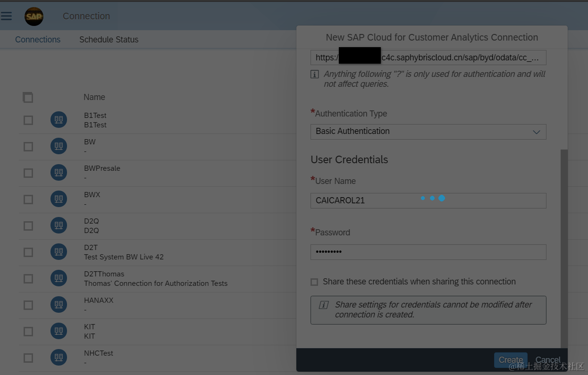Select Thomas' Connection for Authorization Tests text
588x375 pixels.
pyautogui.click(x=156, y=283)
